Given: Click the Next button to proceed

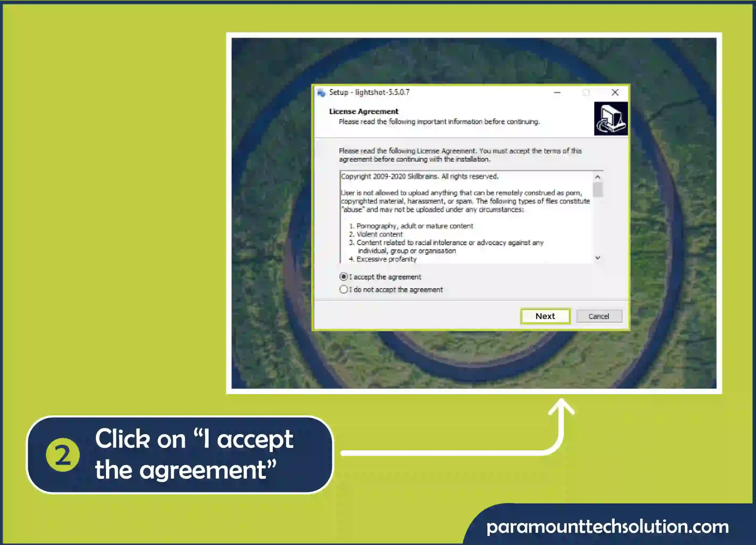Looking at the screenshot, I should pos(545,316).
